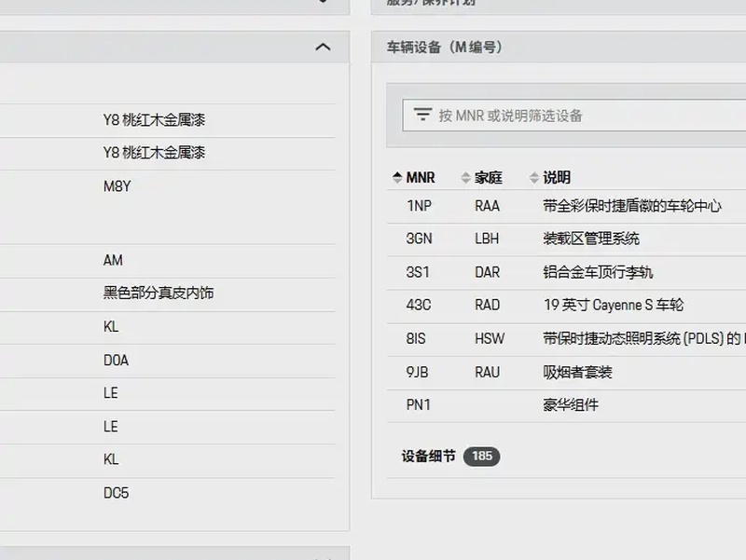Image resolution: width=746 pixels, height=560 pixels.
Task: Click the sort arrows beside 说明
Action: 534,177
